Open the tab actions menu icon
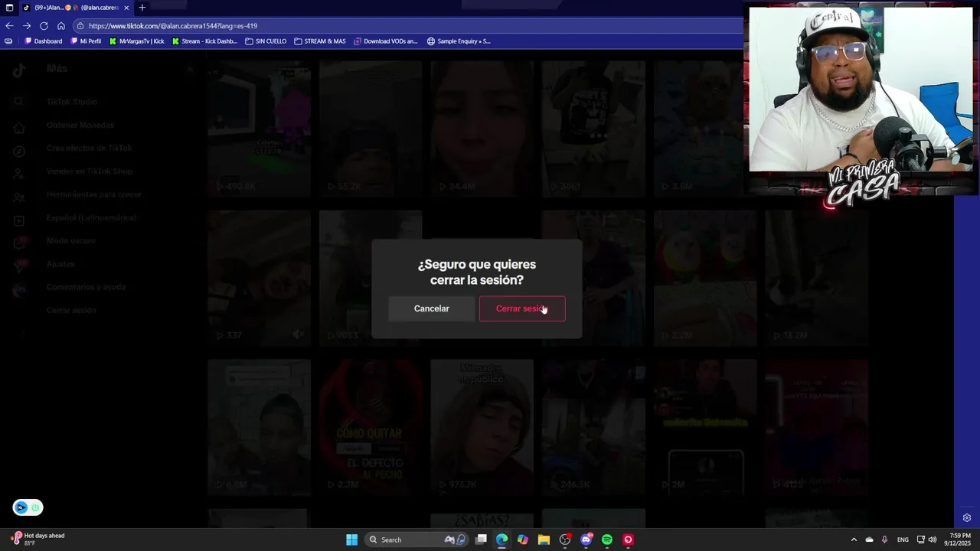This screenshot has width=980, height=551. [x=9, y=8]
